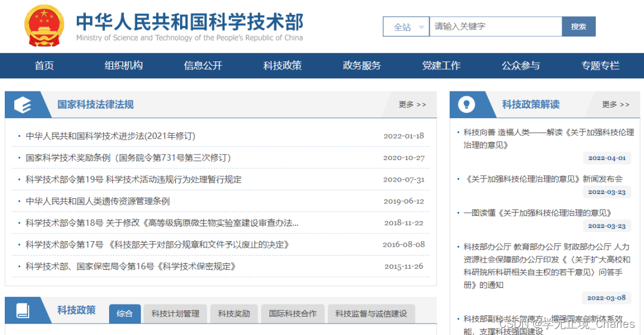Click the 科技政策解读 section heading
This screenshot has width=644, height=335.
(x=531, y=105)
